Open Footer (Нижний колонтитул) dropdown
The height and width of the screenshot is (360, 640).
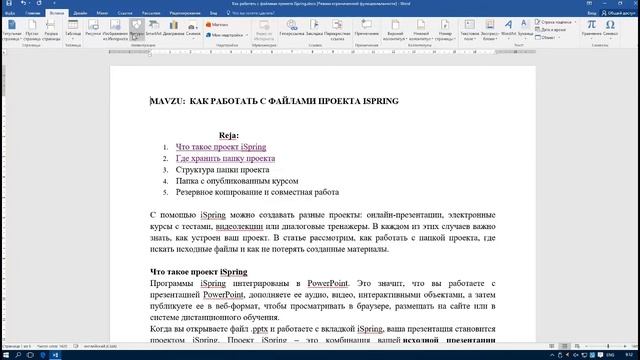[x=421, y=30]
